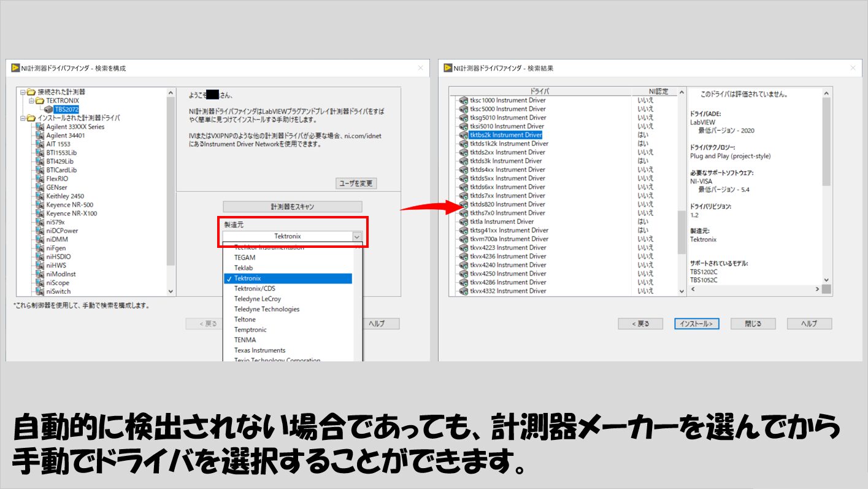Select the tkvx4250 Instrument Driver row text
Viewport: 868px width, 489px height.
508,274
